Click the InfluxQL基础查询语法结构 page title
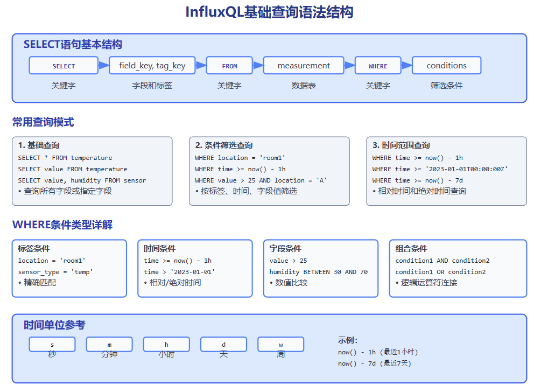This screenshot has height=392, width=534. 267,12
